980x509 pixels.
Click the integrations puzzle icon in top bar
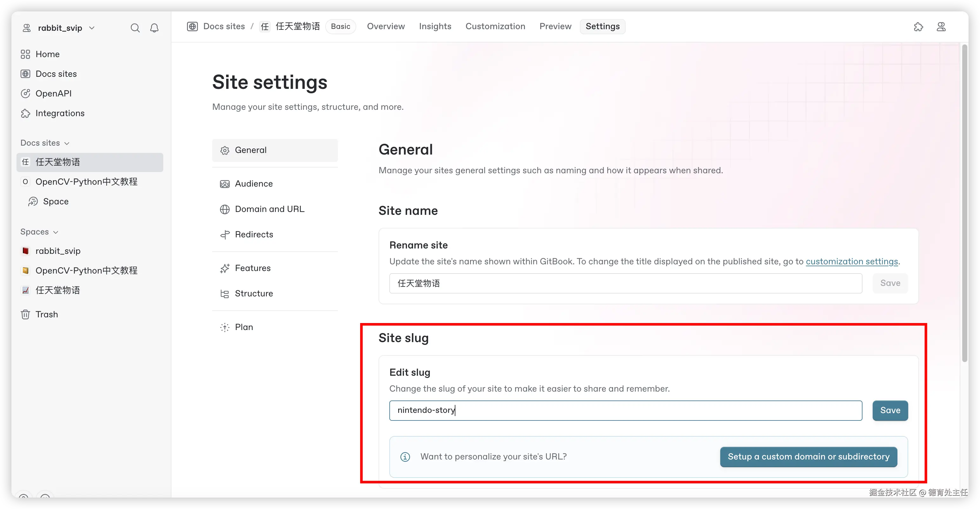[918, 27]
